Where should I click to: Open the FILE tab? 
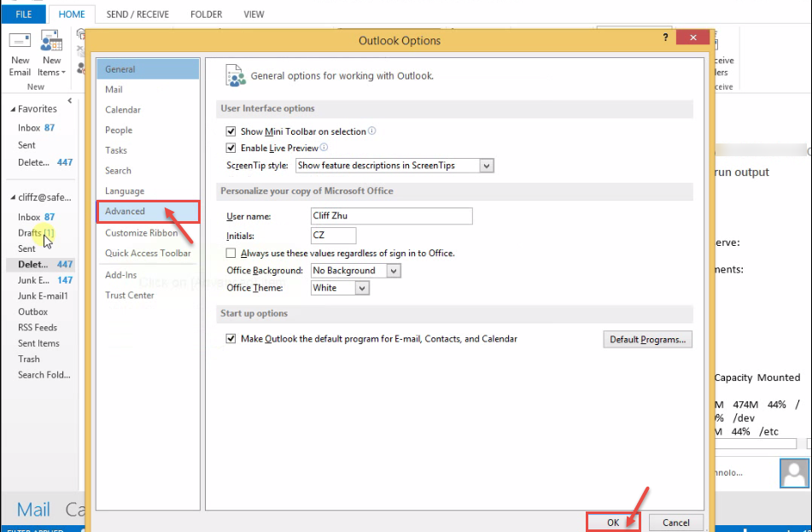point(23,14)
